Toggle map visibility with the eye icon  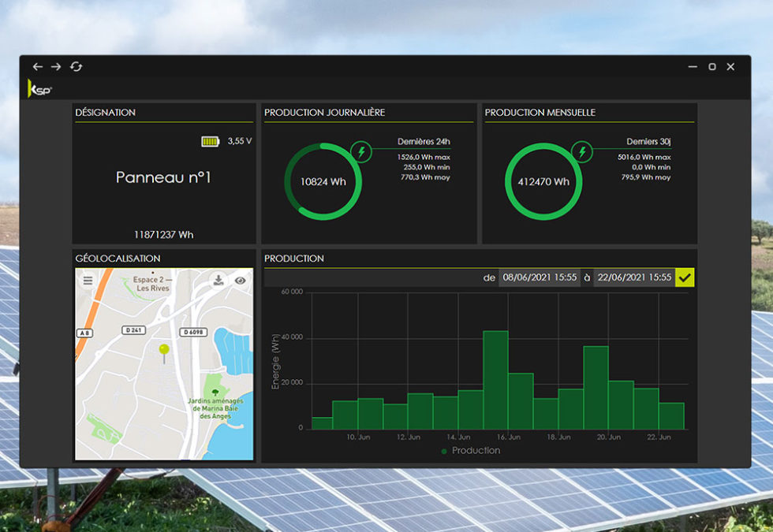pos(240,281)
